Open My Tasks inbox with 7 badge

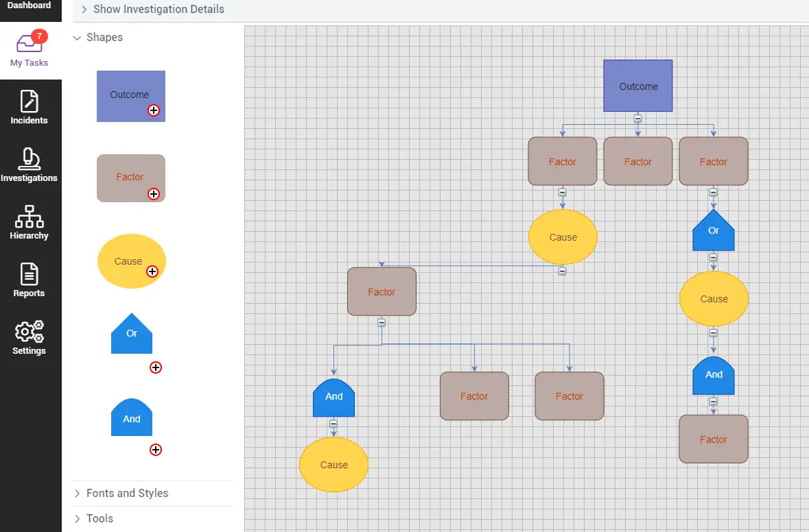click(x=30, y=50)
